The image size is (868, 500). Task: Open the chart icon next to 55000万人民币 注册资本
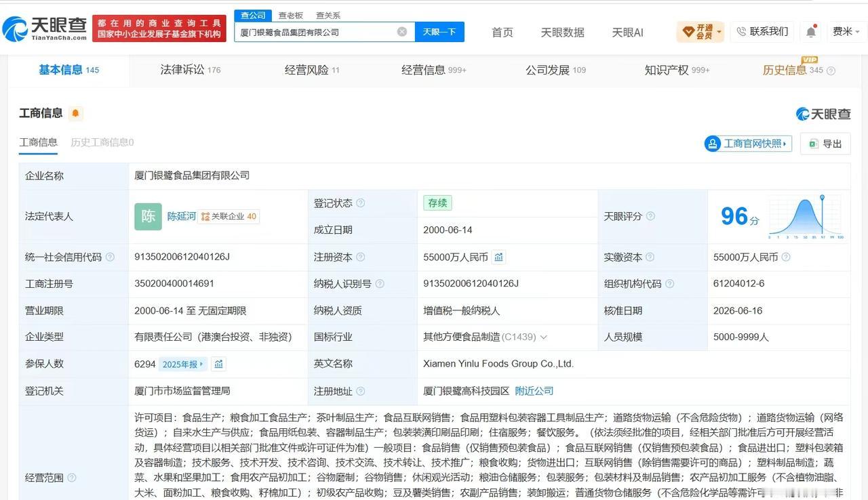(x=498, y=257)
